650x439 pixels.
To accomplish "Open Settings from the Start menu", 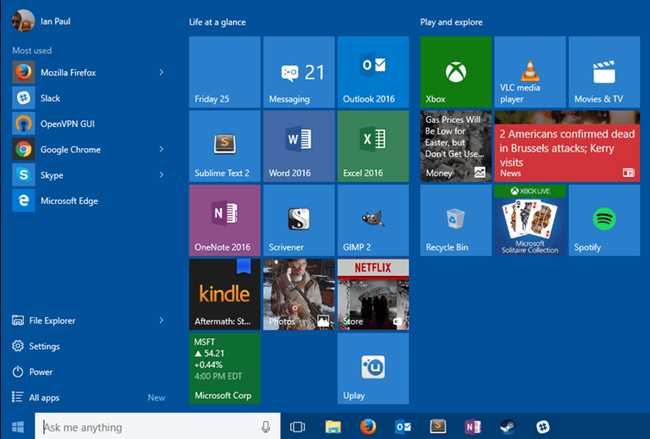I will [44, 346].
